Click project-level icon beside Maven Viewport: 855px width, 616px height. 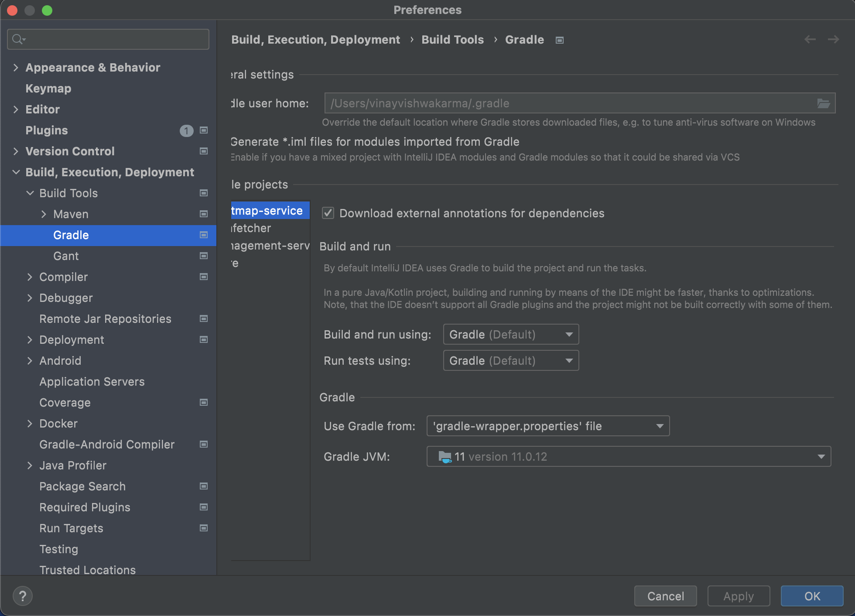point(204,214)
